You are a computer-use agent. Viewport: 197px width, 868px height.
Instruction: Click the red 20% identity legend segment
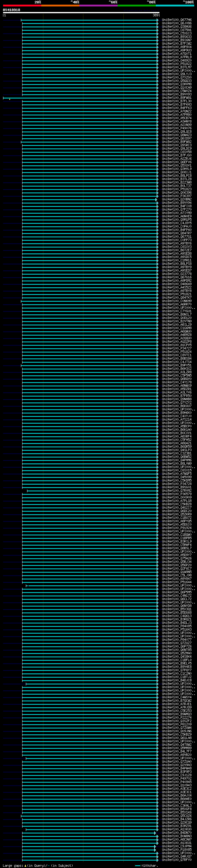pyautogui.click(x=22, y=6)
